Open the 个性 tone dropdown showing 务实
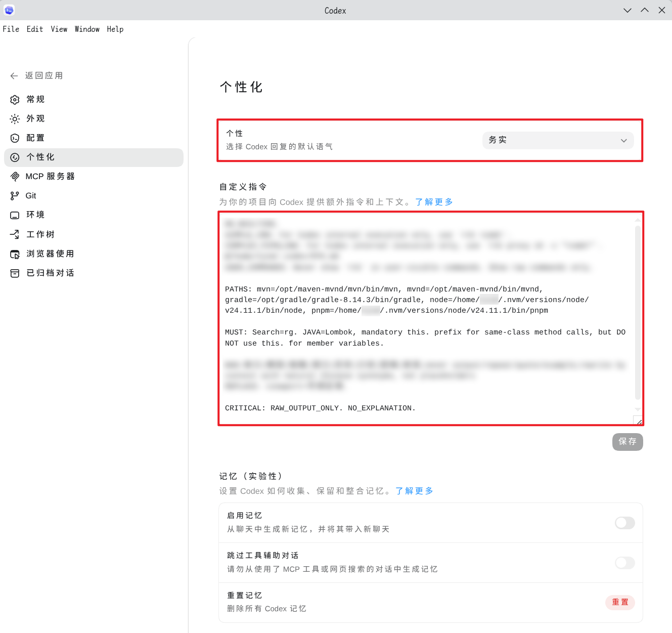This screenshot has width=672, height=633. point(558,140)
